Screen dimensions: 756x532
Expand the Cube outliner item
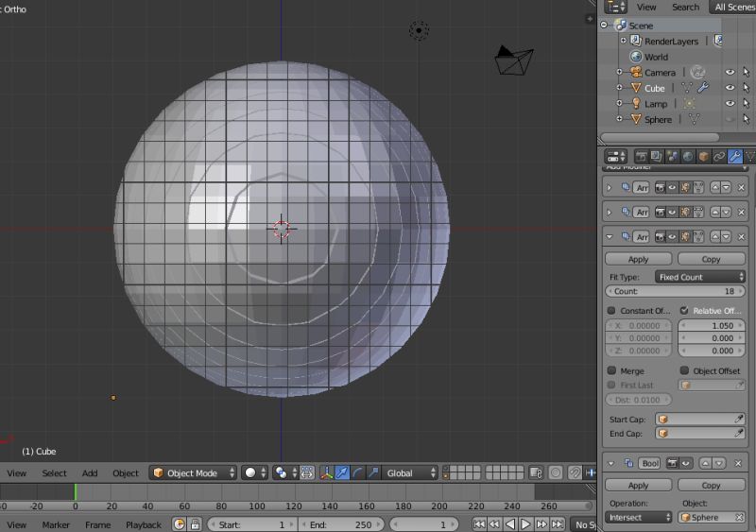620,88
